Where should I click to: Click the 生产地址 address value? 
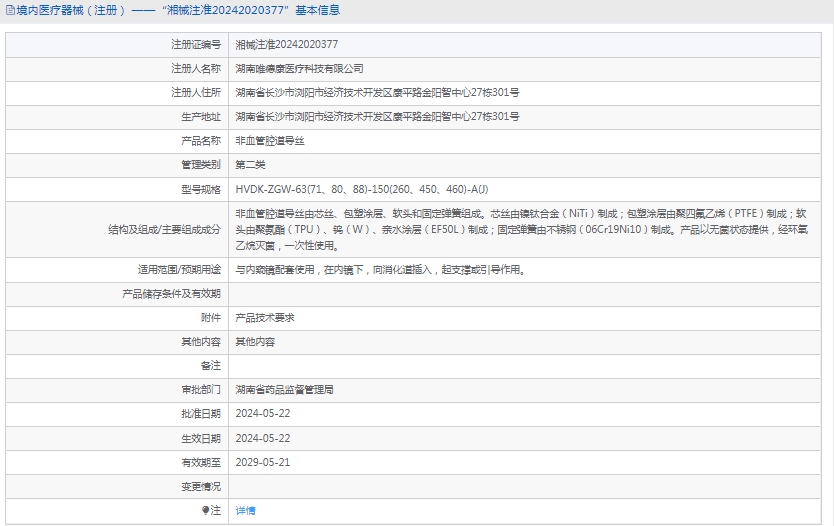[x=377, y=117]
